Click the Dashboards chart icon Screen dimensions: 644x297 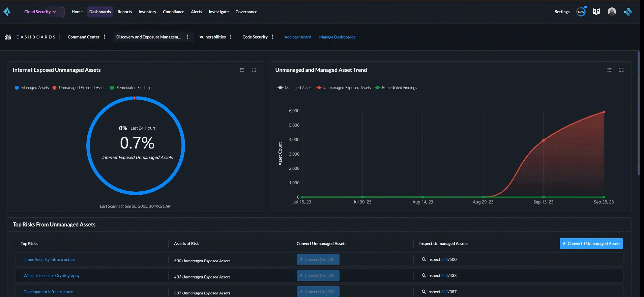(8, 37)
